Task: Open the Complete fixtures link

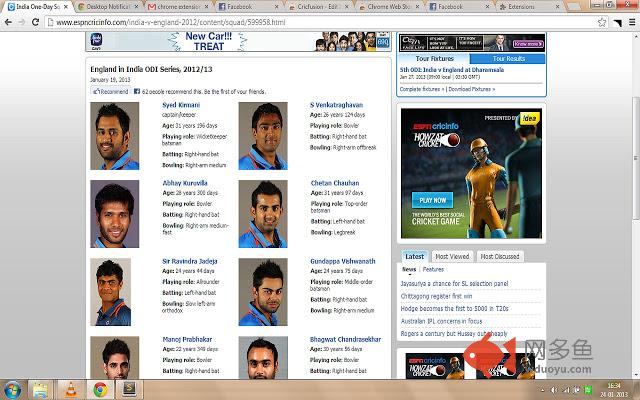Action: tap(422, 89)
